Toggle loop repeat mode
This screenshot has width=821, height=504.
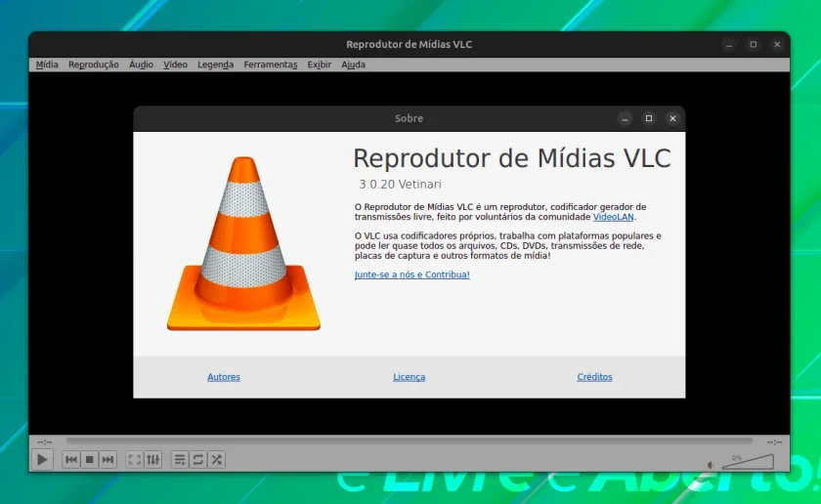[197, 459]
